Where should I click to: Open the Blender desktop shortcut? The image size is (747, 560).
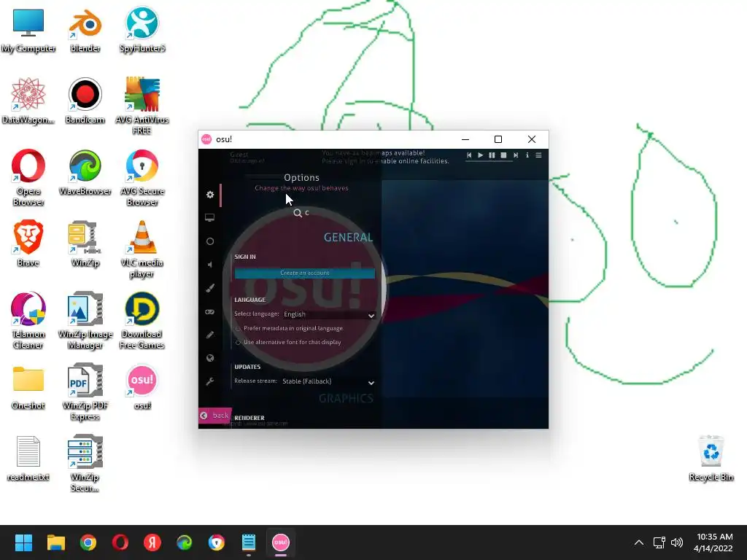85,30
